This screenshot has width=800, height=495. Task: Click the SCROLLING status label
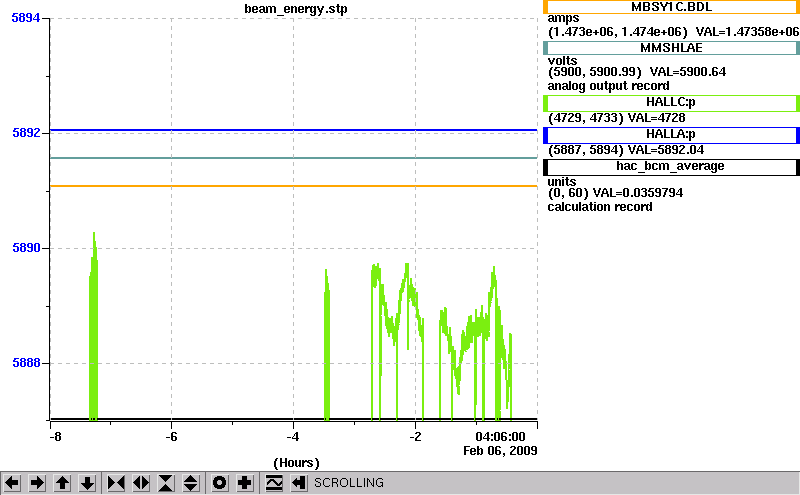pyautogui.click(x=349, y=483)
